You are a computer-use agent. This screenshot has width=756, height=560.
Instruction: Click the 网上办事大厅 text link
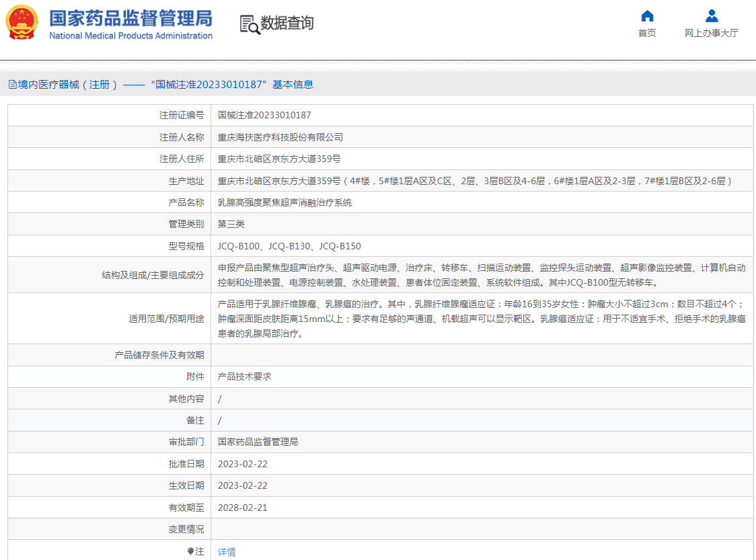pyautogui.click(x=712, y=33)
